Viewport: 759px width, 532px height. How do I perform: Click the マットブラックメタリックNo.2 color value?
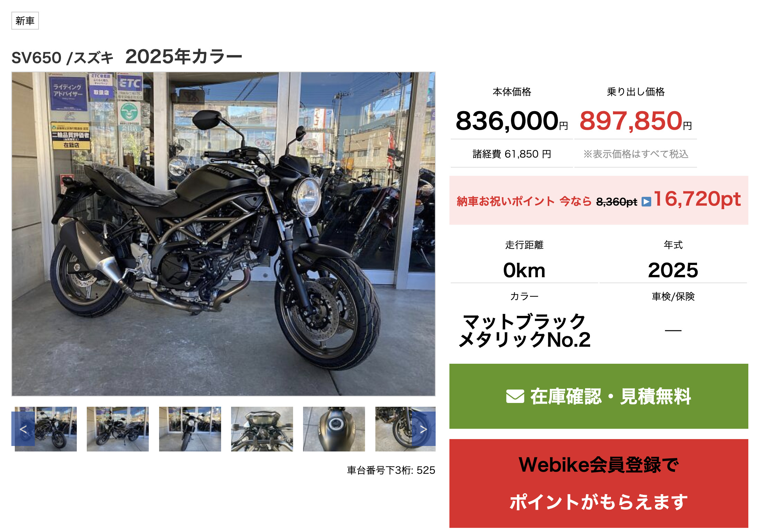tap(524, 331)
